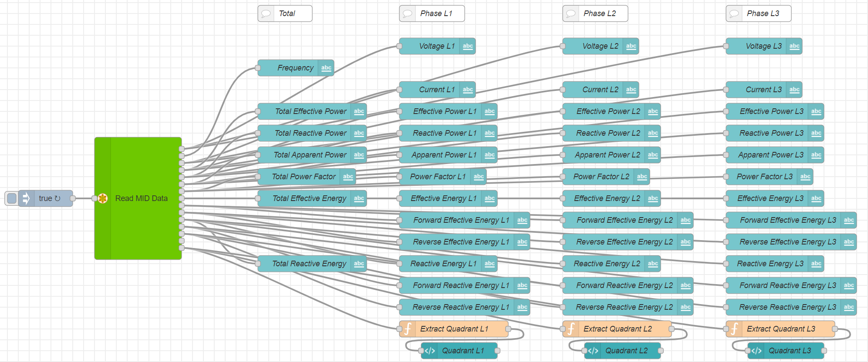Click function icon on Extract Quadrant L2

(x=571, y=329)
